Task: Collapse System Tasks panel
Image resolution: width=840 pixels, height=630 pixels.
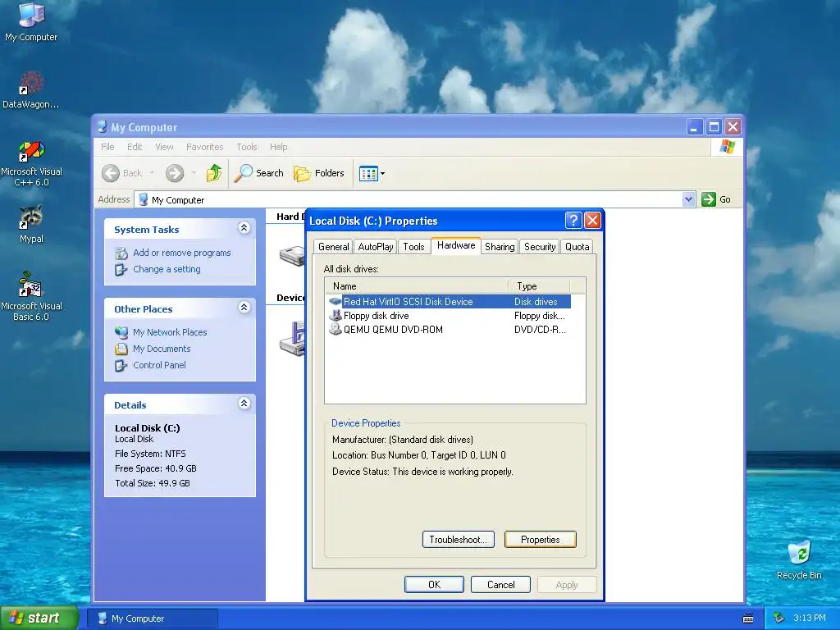Action: 244,228
